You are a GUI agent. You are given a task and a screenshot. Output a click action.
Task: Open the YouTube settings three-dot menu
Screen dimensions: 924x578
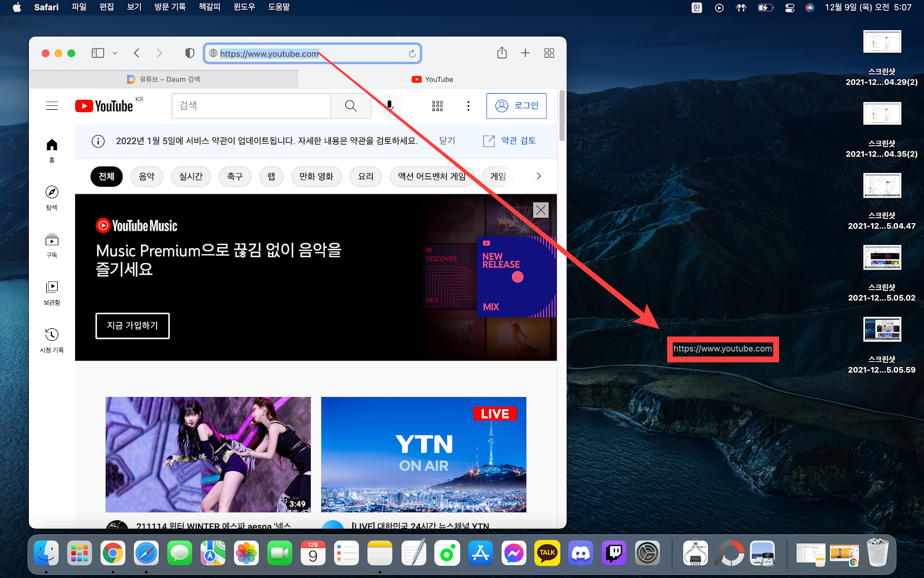468,106
